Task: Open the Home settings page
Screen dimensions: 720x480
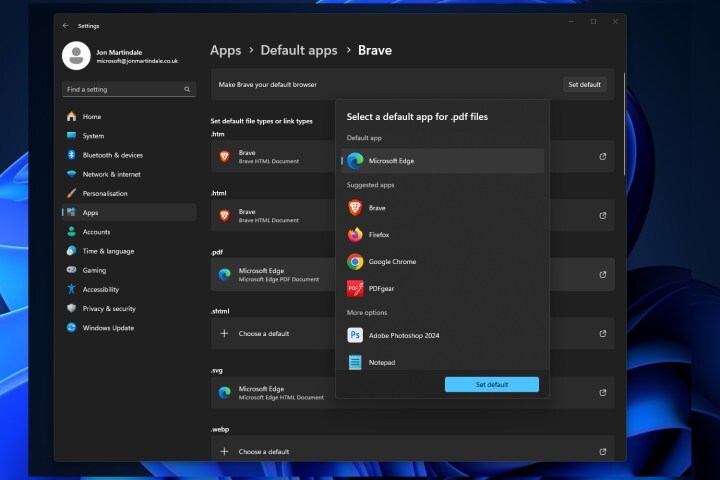Action: tap(129, 117)
